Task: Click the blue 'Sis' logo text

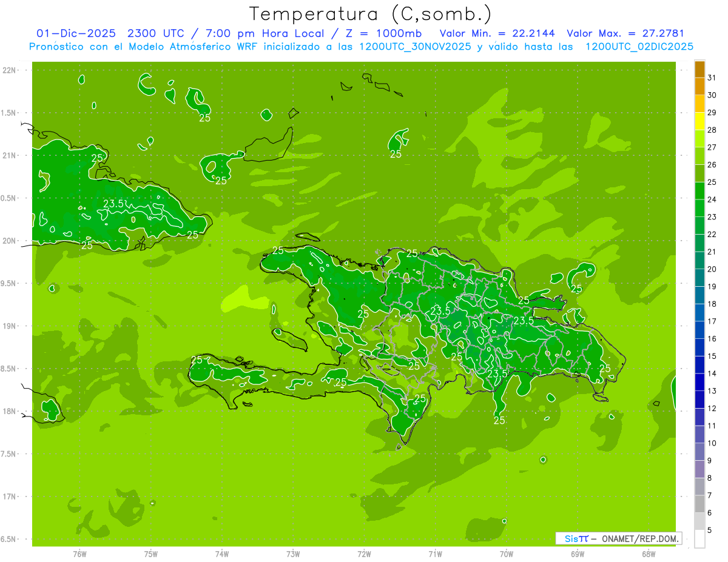Action: tap(571, 538)
